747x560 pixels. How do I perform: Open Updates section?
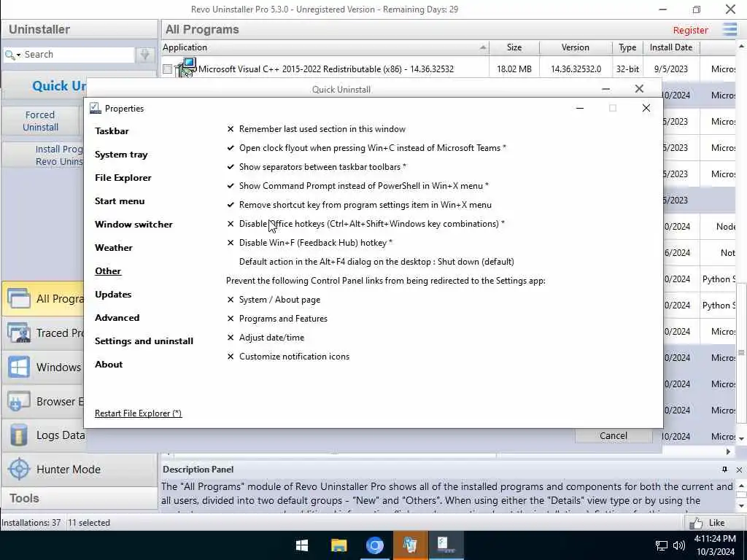click(113, 295)
